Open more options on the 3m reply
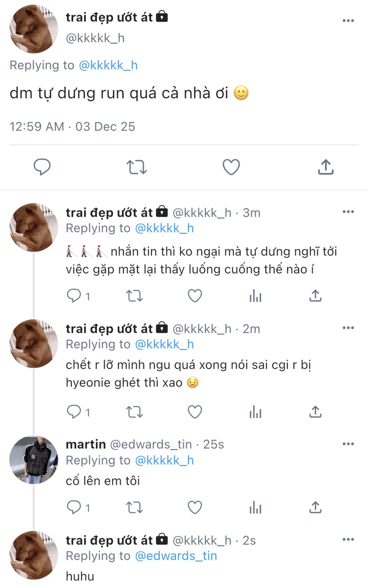Viewport: 368px width, 588px height. click(348, 212)
